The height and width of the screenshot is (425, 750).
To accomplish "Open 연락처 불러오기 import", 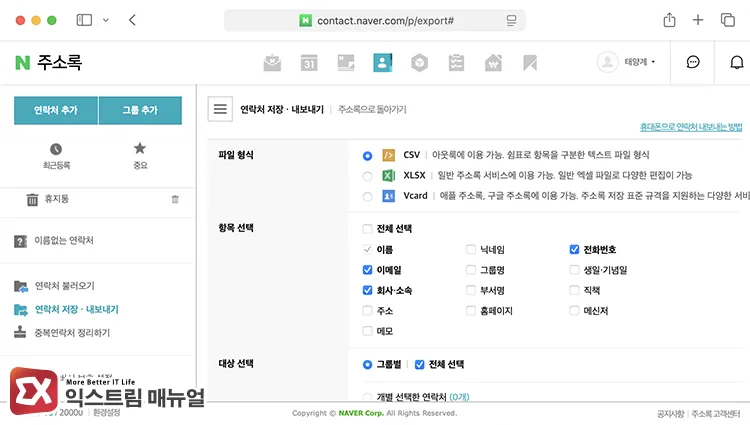I will (x=64, y=286).
